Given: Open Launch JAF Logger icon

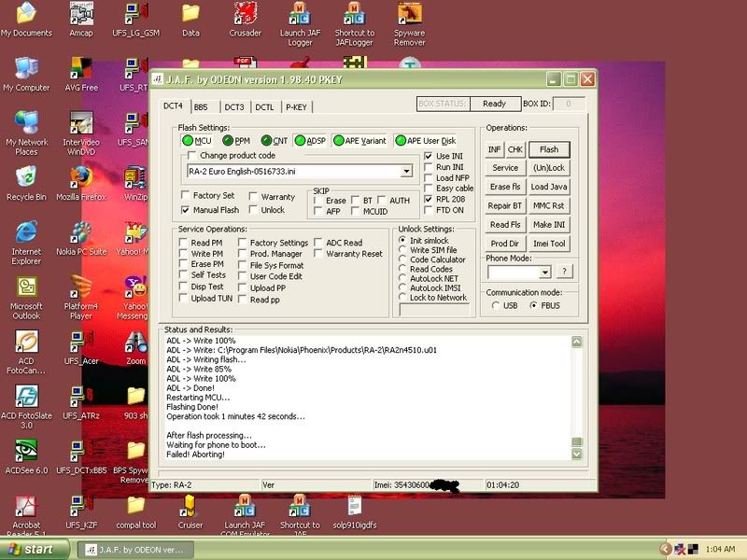Looking at the screenshot, I should click(x=300, y=24).
